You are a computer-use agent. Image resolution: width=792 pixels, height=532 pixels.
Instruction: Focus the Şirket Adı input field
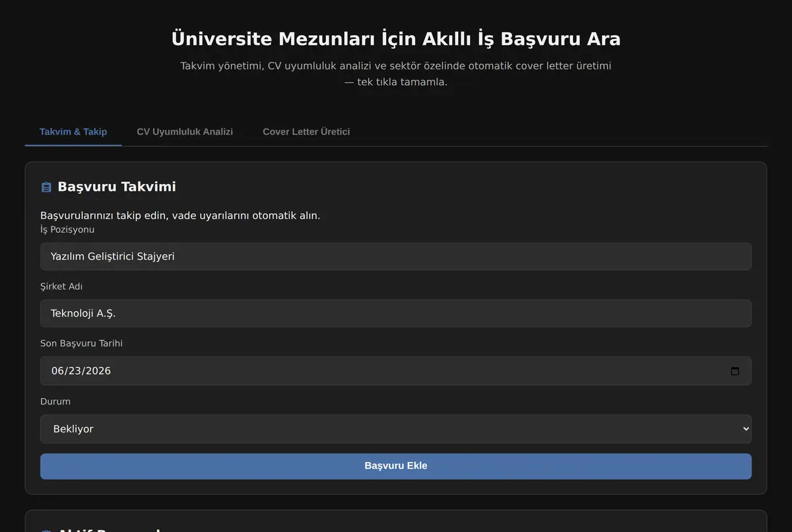[x=396, y=314]
